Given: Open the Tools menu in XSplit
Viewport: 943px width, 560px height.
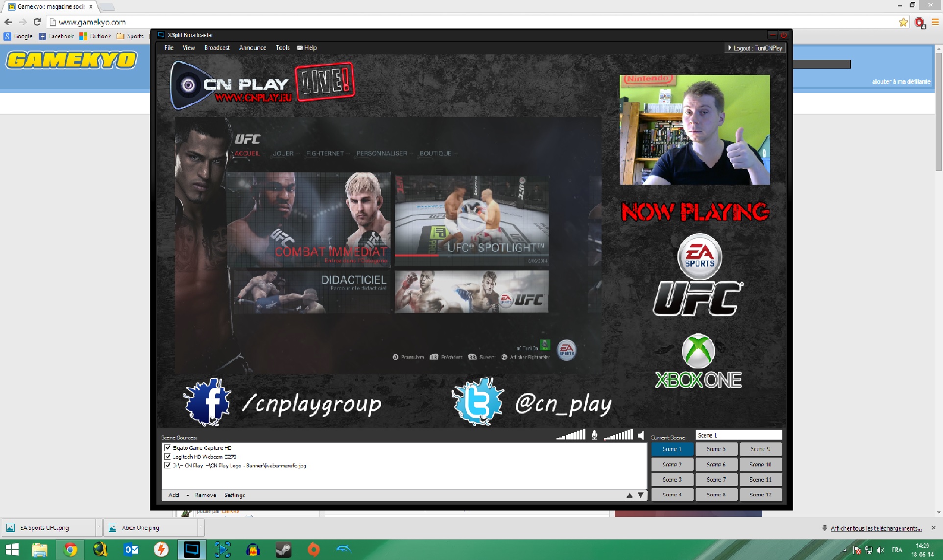Looking at the screenshot, I should [x=283, y=48].
